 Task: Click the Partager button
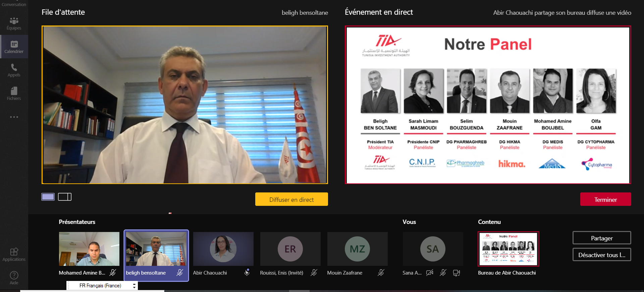(602, 238)
